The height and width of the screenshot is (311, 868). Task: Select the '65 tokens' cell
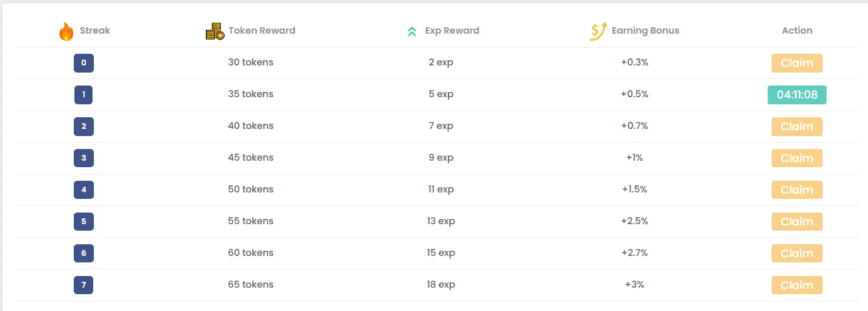click(250, 285)
